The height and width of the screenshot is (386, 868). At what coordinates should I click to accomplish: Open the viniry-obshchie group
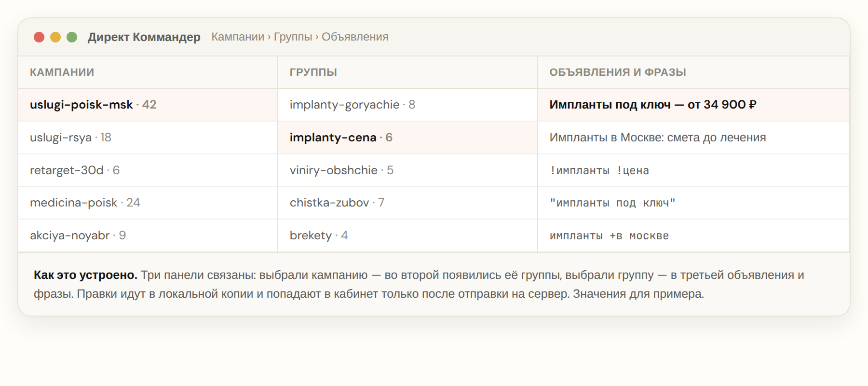coord(408,170)
